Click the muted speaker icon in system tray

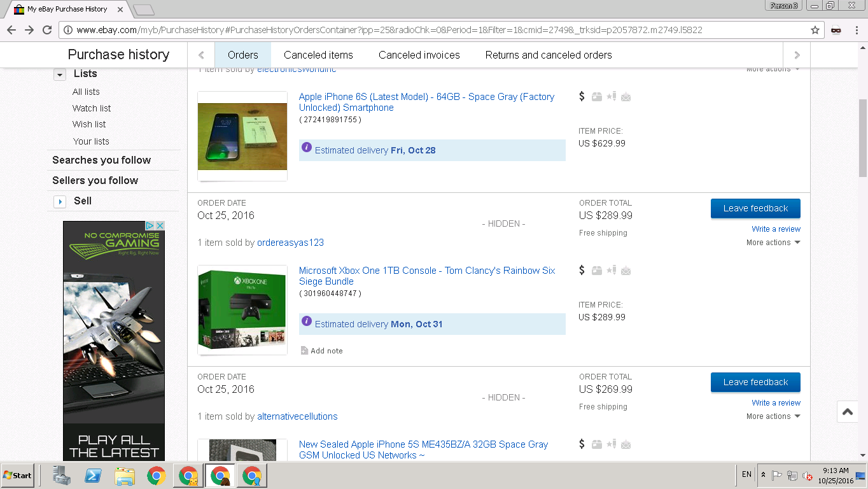pyautogui.click(x=808, y=476)
